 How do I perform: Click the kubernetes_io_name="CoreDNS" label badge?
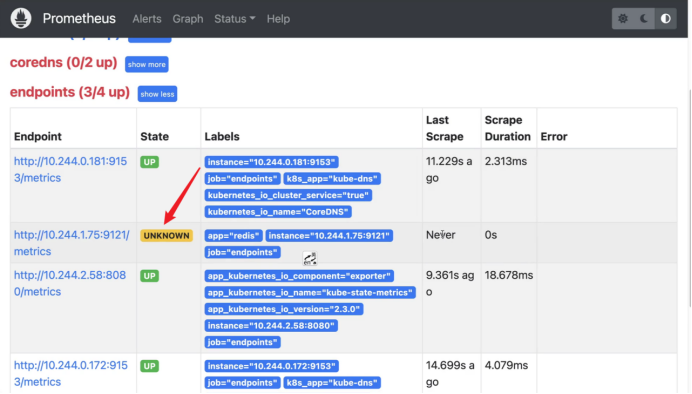[x=278, y=212]
